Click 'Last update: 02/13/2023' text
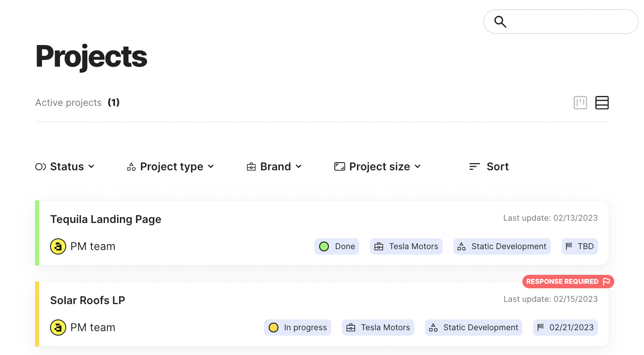 click(x=551, y=218)
